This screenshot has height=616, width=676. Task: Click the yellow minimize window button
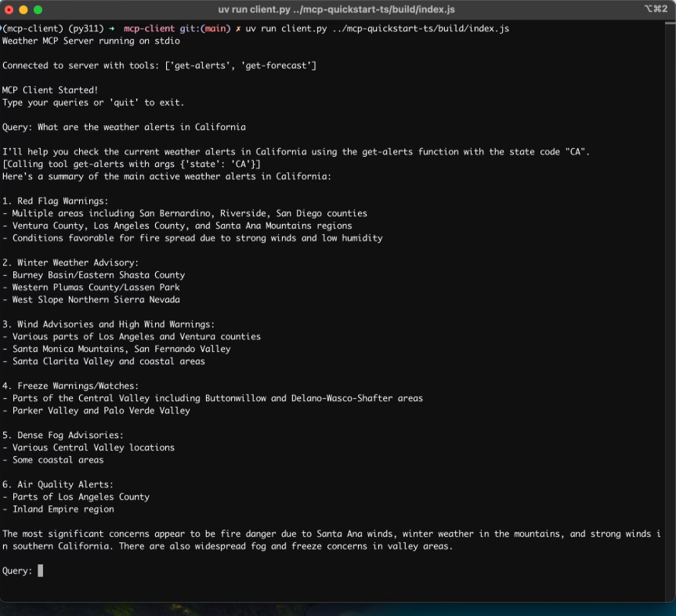coord(23,9)
